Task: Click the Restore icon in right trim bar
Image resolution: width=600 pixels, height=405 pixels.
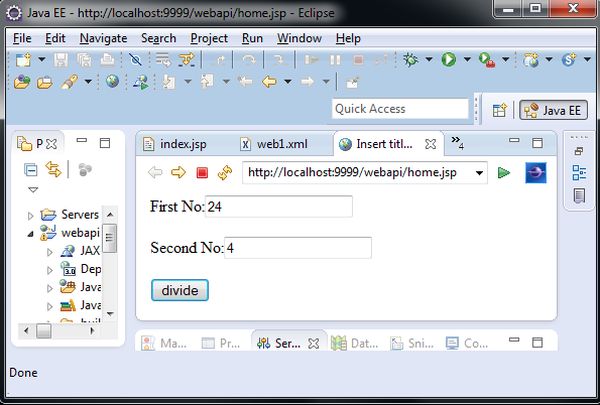Action: tap(579, 151)
